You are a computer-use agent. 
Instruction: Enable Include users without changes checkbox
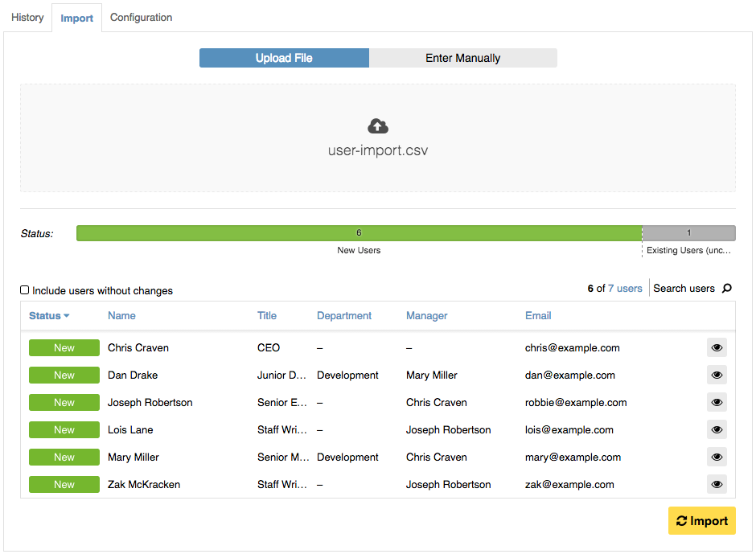coord(25,289)
